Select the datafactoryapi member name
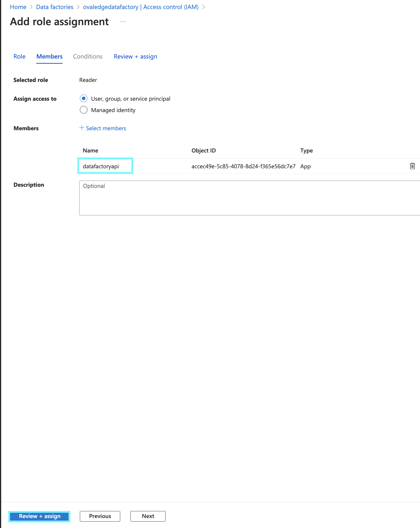The image size is (420, 528). coord(101,166)
